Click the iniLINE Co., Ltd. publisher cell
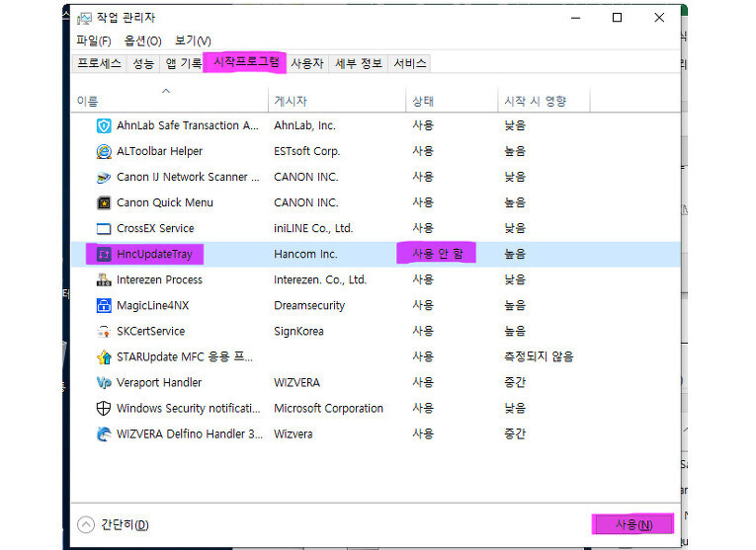 (313, 229)
